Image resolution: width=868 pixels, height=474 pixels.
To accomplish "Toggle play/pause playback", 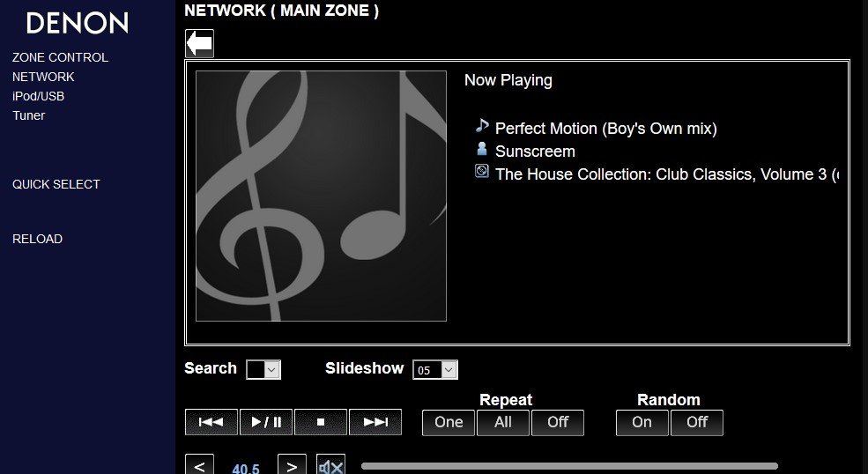I will coord(266,422).
